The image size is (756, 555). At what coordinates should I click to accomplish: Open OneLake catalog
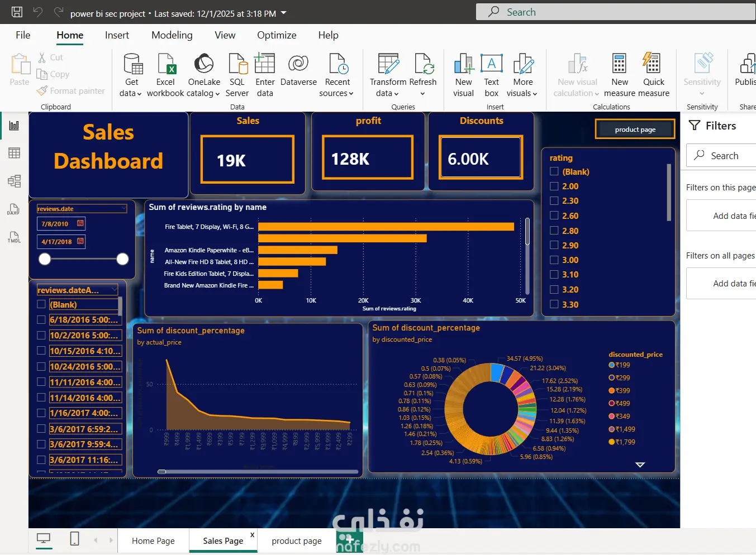point(204,75)
